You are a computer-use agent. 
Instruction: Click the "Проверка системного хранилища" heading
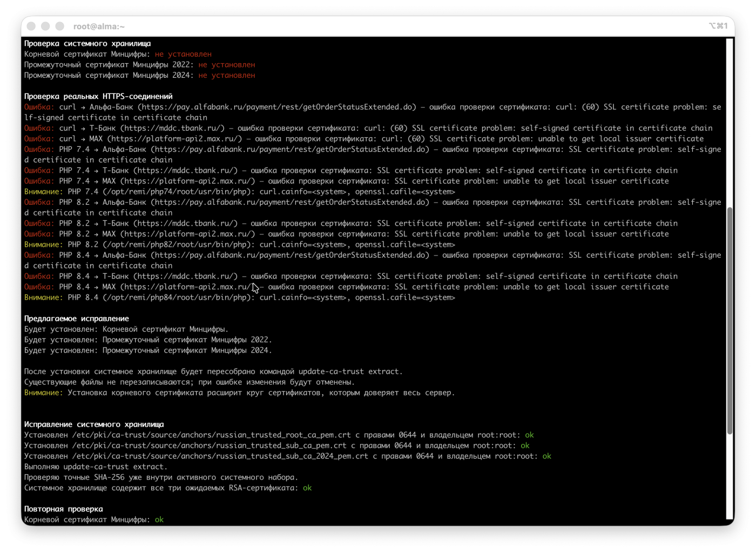click(x=87, y=44)
